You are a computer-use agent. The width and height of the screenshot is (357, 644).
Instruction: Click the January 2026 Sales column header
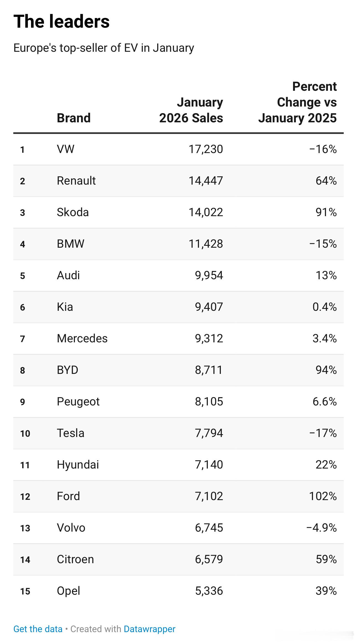click(x=191, y=110)
